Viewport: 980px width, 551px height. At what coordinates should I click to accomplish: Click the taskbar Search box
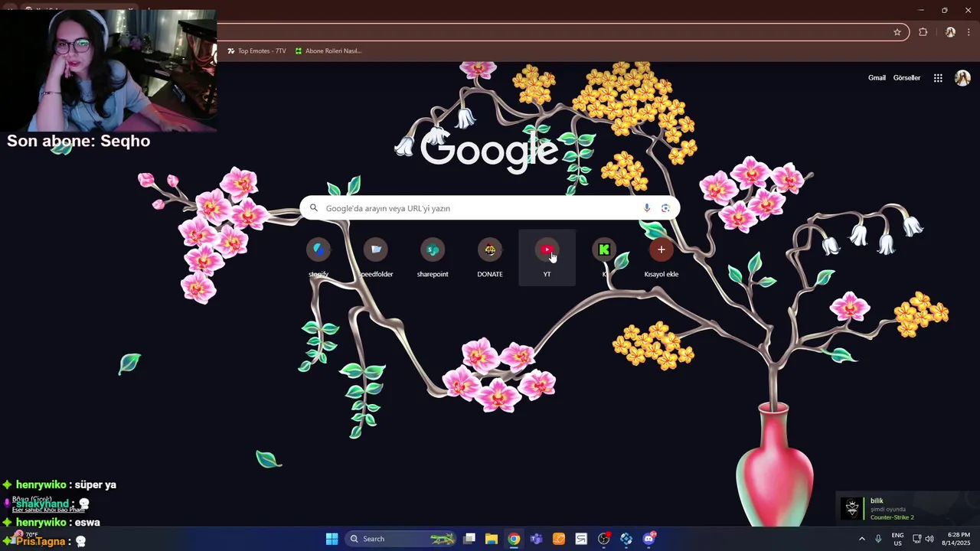coord(400,539)
